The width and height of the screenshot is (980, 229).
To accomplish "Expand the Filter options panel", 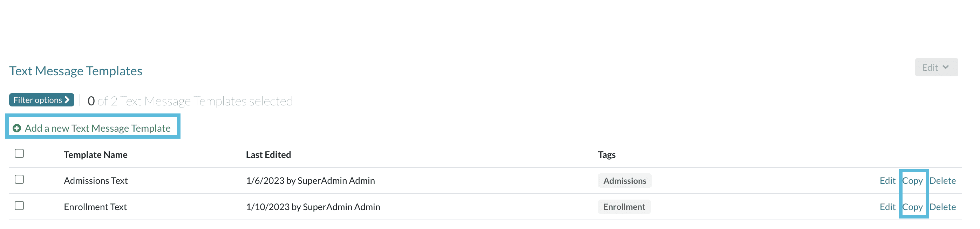I will click(41, 100).
